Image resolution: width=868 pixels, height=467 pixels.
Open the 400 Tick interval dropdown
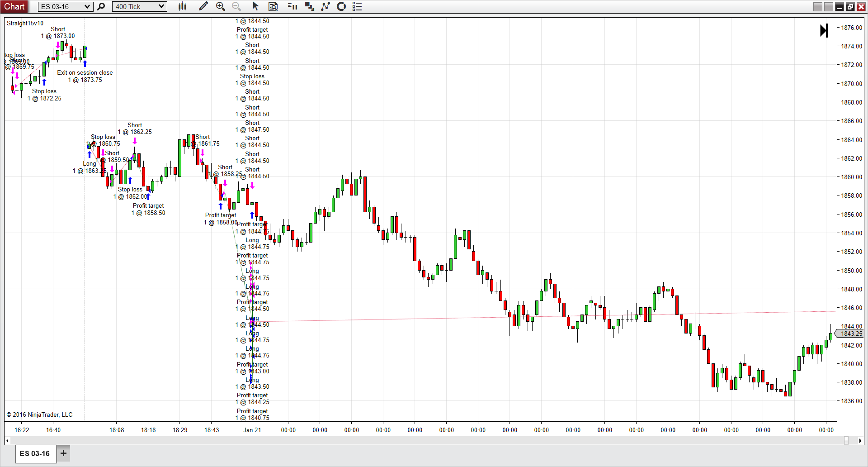tap(140, 6)
